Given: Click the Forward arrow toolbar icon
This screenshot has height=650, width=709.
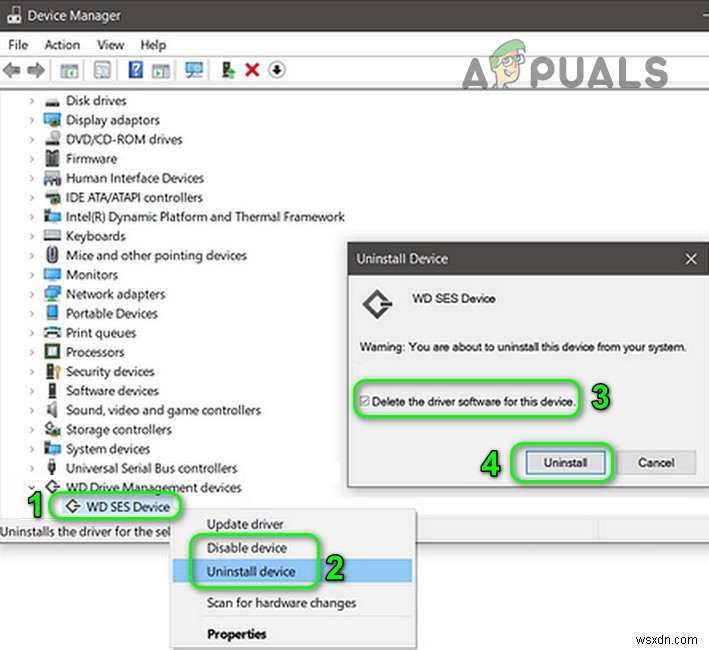Looking at the screenshot, I should tap(36, 70).
